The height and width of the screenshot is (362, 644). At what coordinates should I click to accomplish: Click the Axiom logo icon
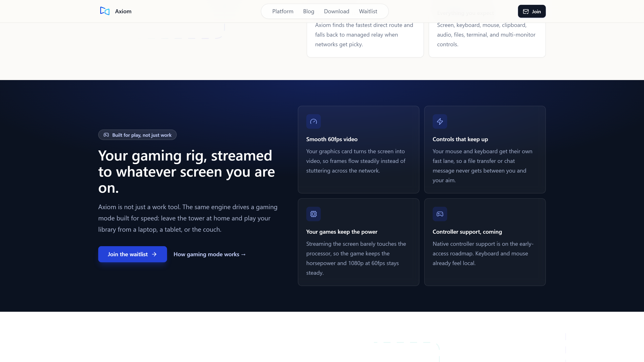tap(105, 11)
